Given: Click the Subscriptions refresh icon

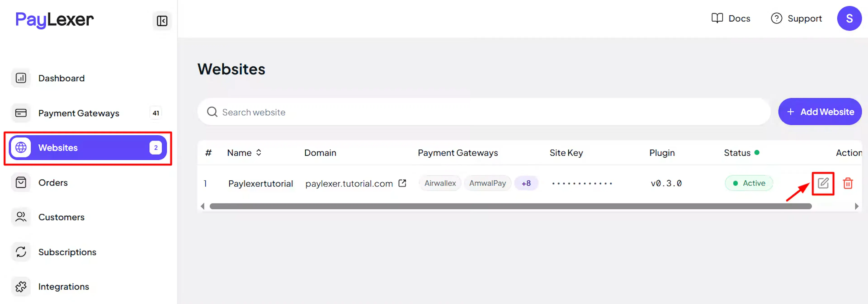Looking at the screenshot, I should click(21, 252).
